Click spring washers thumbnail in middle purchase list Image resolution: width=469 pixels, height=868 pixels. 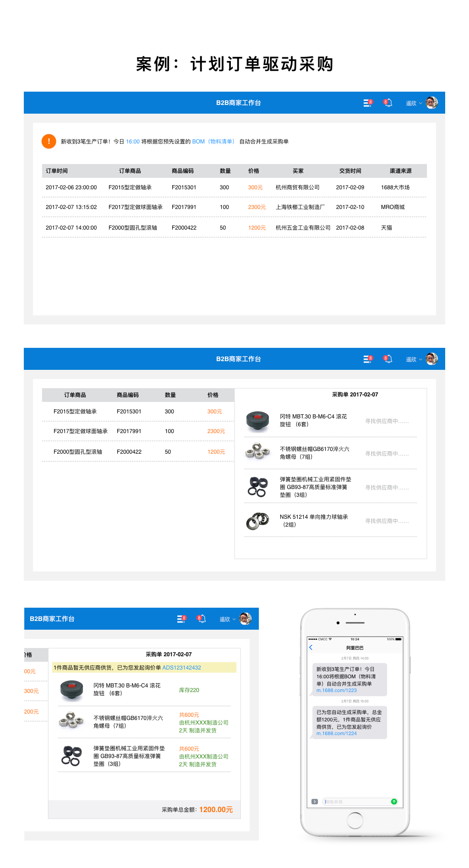coord(257,487)
